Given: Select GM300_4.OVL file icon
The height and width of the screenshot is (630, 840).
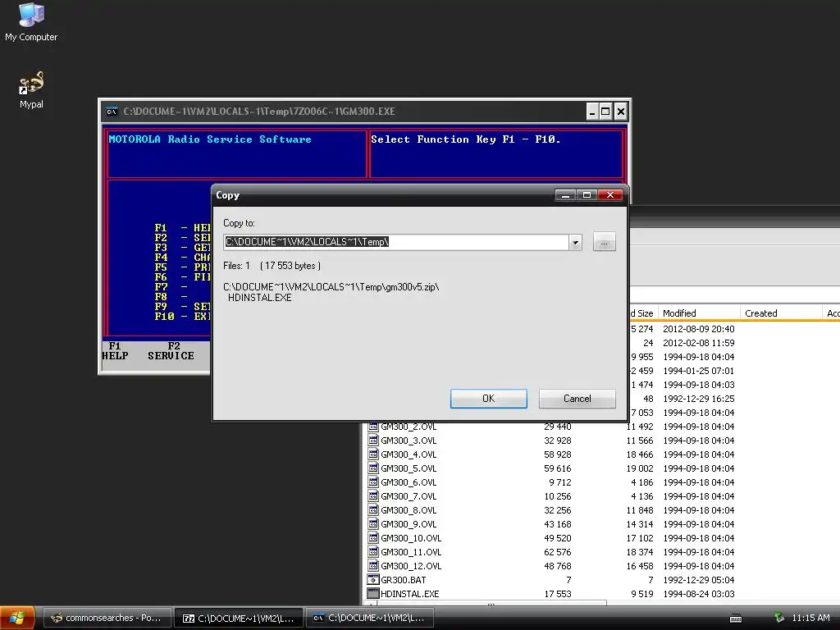Looking at the screenshot, I should tap(373, 454).
